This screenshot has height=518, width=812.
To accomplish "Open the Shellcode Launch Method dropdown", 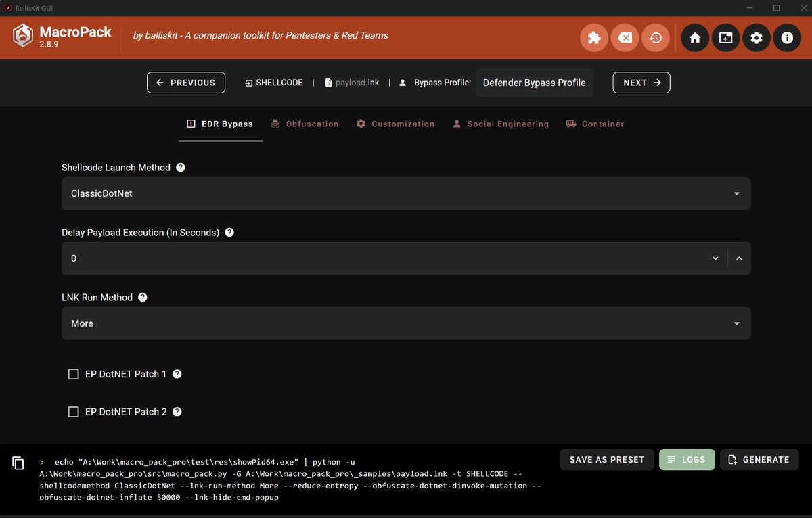I will coord(406,193).
